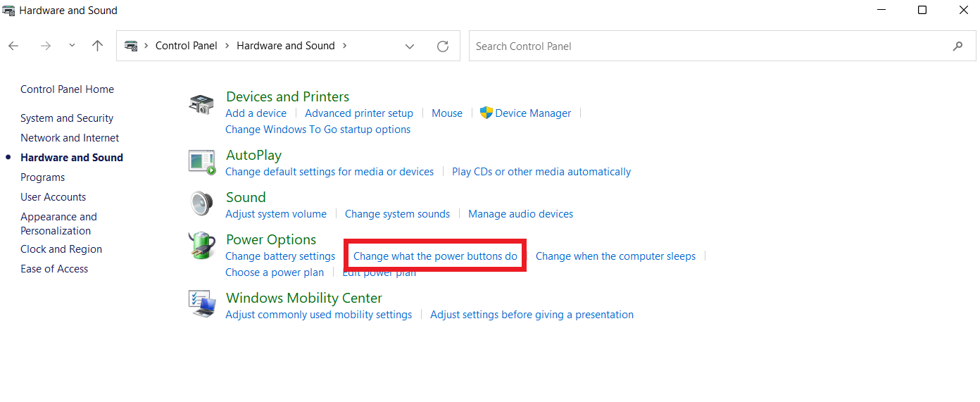The image size is (980, 402).
Task: Click the Power Options battery icon
Action: (x=201, y=246)
